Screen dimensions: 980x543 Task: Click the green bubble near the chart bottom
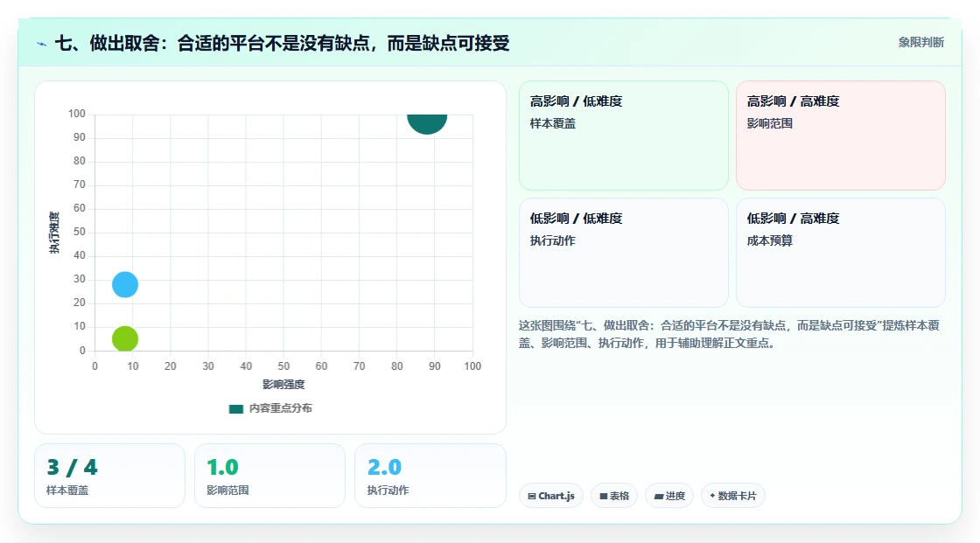125,338
